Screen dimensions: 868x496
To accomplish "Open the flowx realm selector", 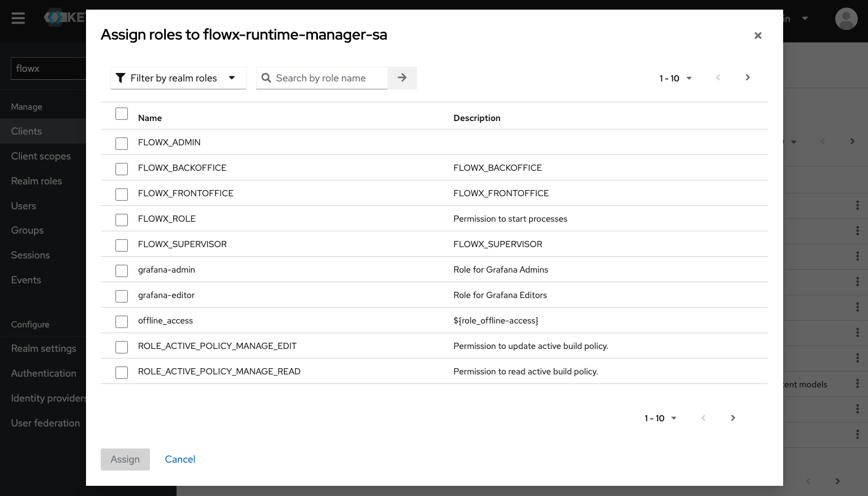I will tap(48, 68).
